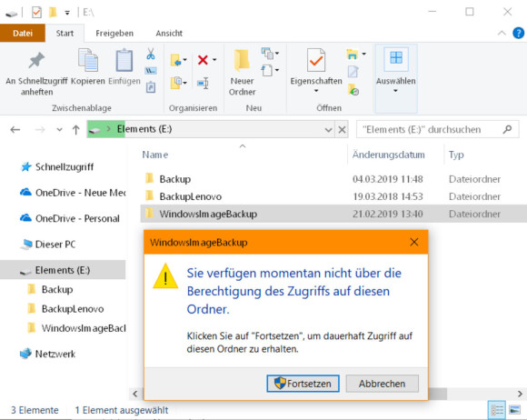Image resolution: width=527 pixels, height=420 pixels.
Task: Click the Auswählen grid icon
Action: pyautogui.click(x=396, y=58)
